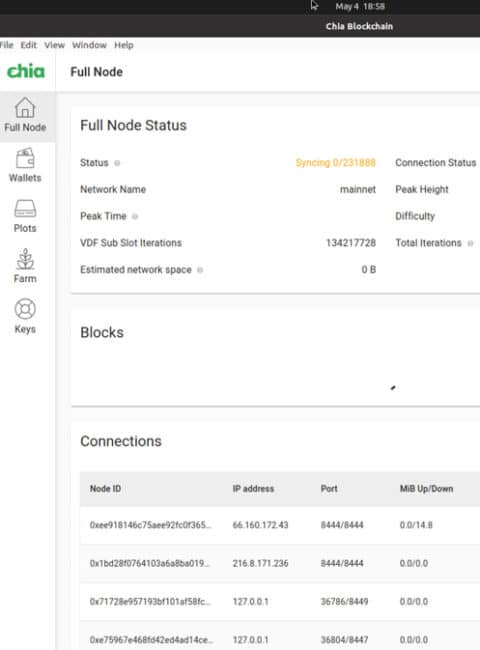The image size is (480, 650).
Task: Open the Window menu
Action: 89,45
